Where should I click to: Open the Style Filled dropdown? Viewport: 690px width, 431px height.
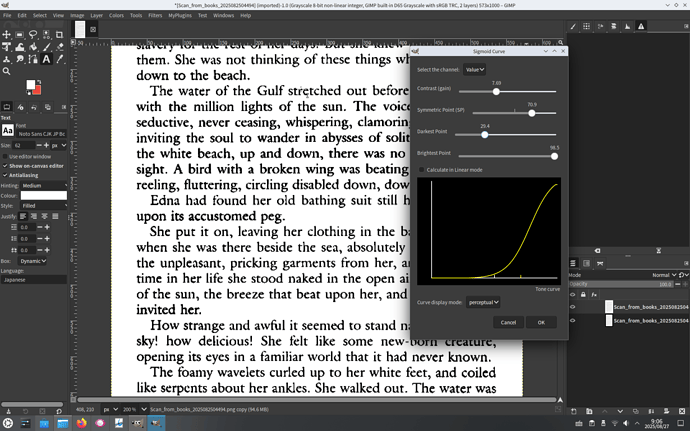point(44,206)
